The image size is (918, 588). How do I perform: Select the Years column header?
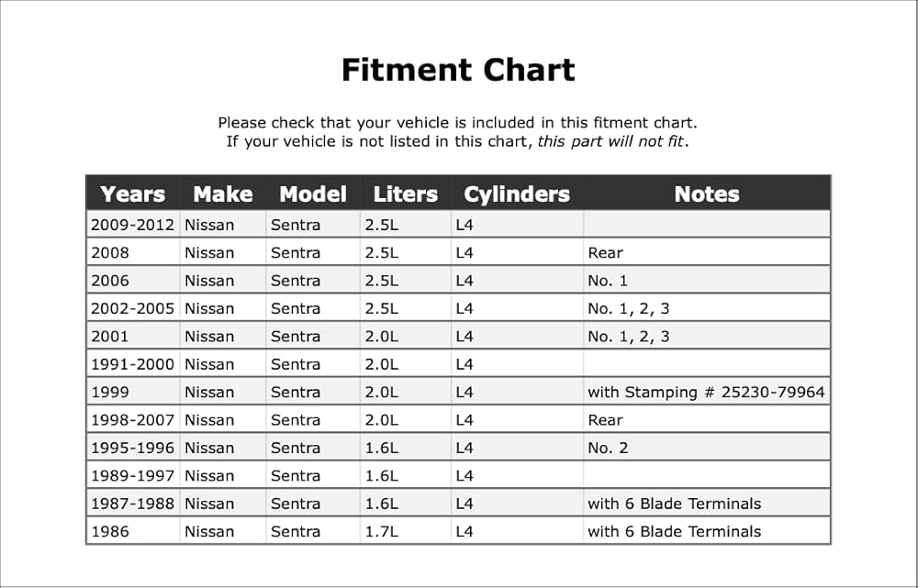pos(132,194)
